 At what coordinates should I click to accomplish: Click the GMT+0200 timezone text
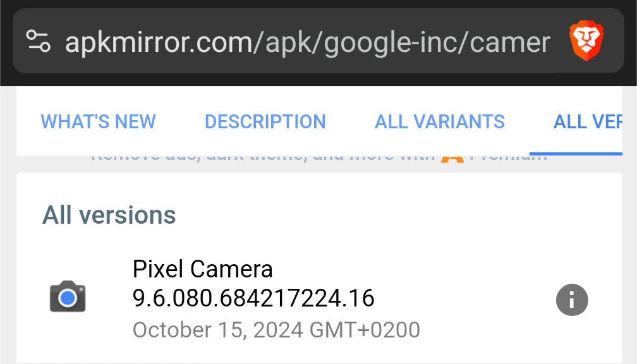(365, 329)
